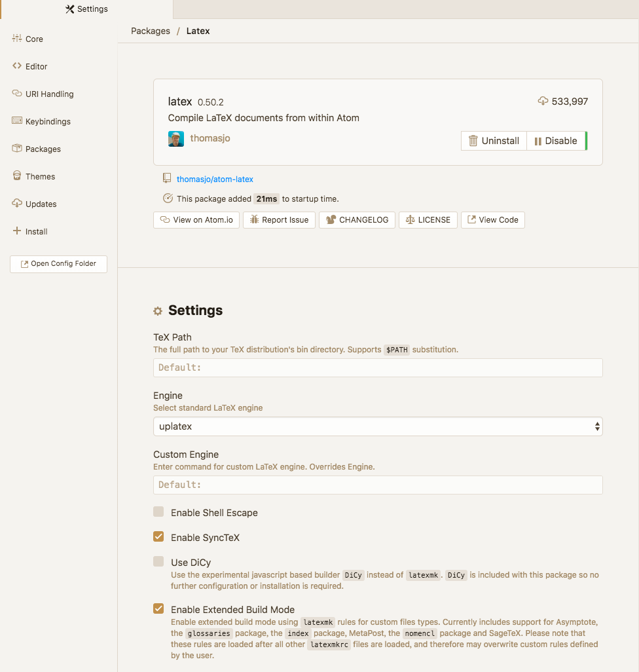
Task: Open the Core settings panel
Action: coord(34,39)
